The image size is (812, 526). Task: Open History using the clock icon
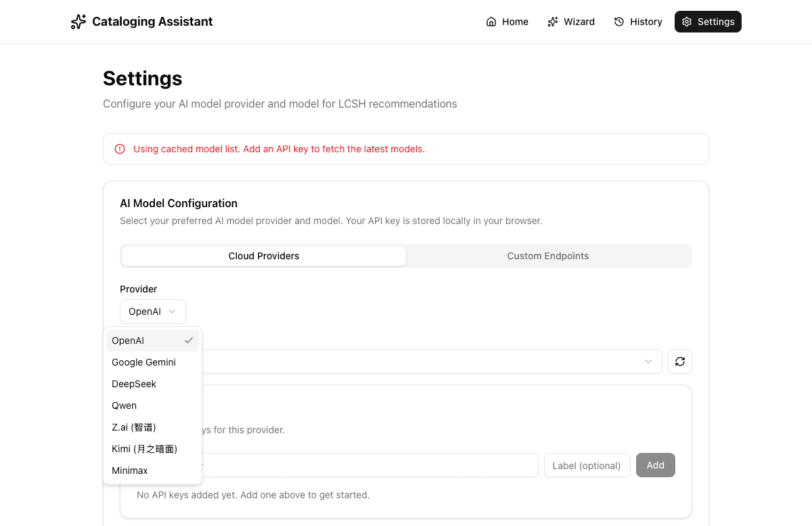point(619,22)
